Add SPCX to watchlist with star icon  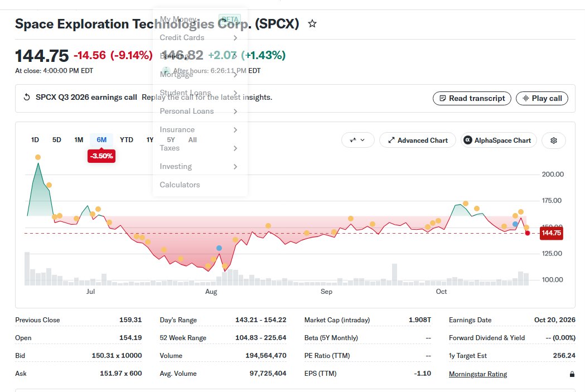pos(312,24)
